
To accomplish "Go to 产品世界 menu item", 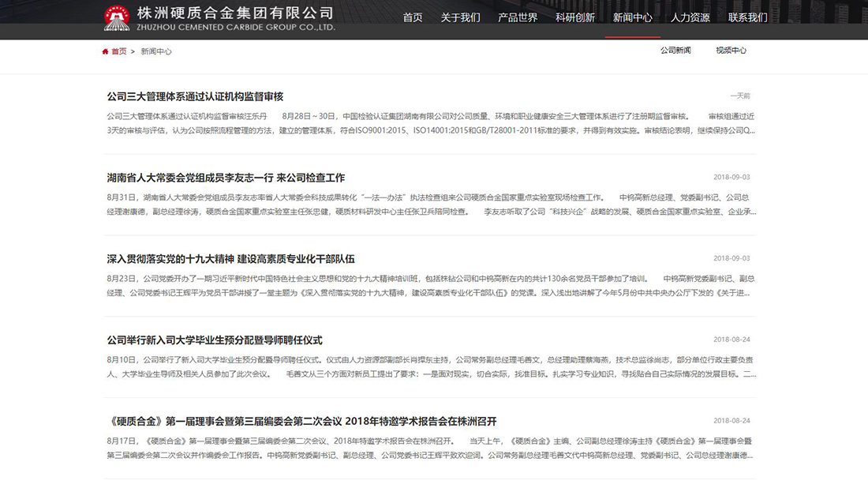I will pyautogui.click(x=518, y=17).
